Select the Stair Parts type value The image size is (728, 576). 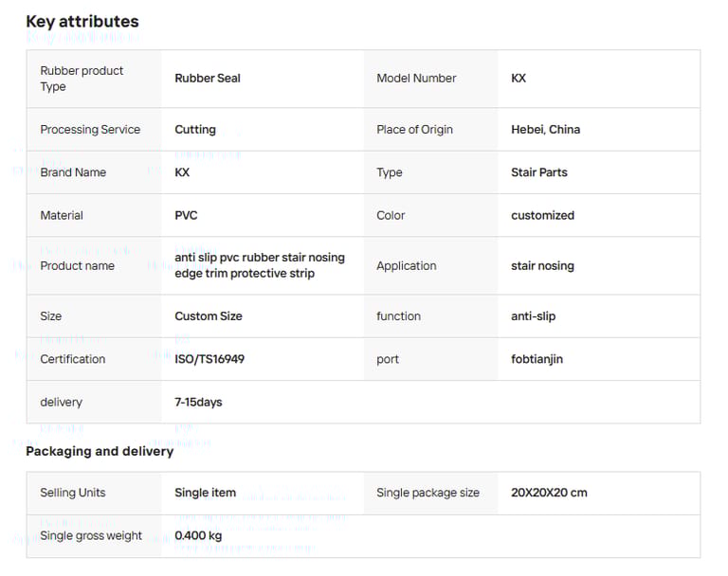[538, 172]
